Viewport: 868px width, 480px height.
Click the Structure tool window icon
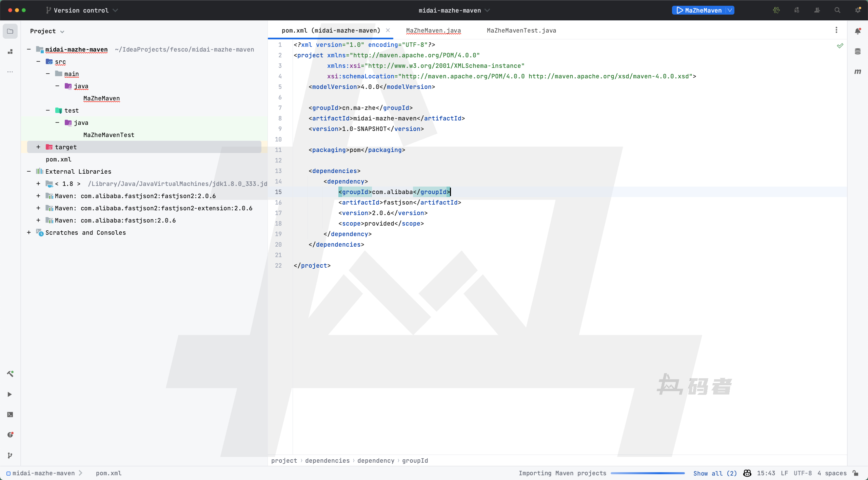click(10, 52)
